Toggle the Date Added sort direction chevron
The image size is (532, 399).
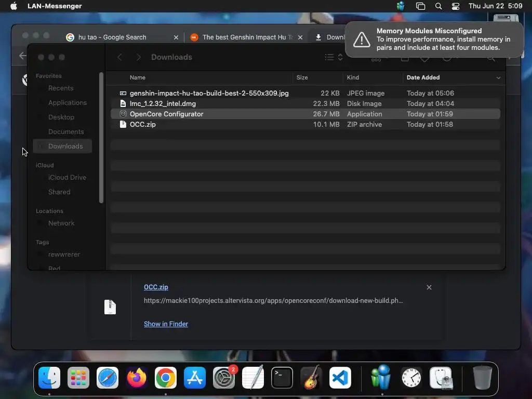pos(498,78)
